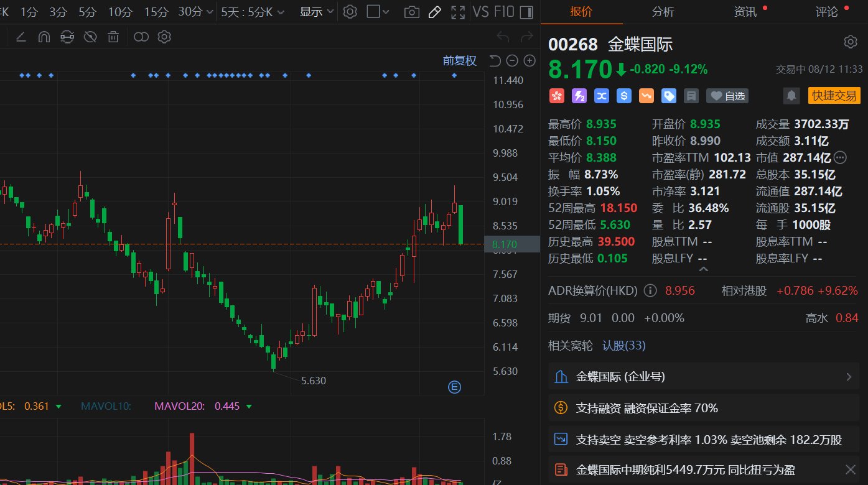Screen dimensions: 868x485
Task: Zoom out chart with minus icon
Action: 512,60
